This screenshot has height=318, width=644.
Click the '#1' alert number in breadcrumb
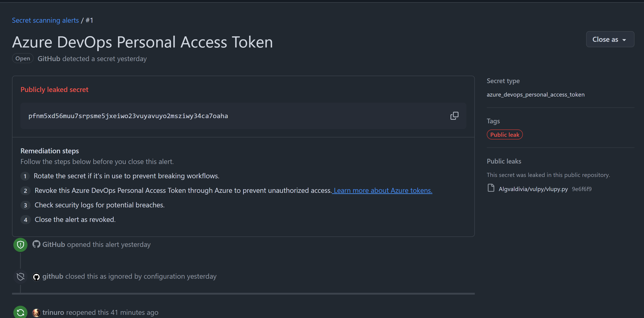[89, 20]
